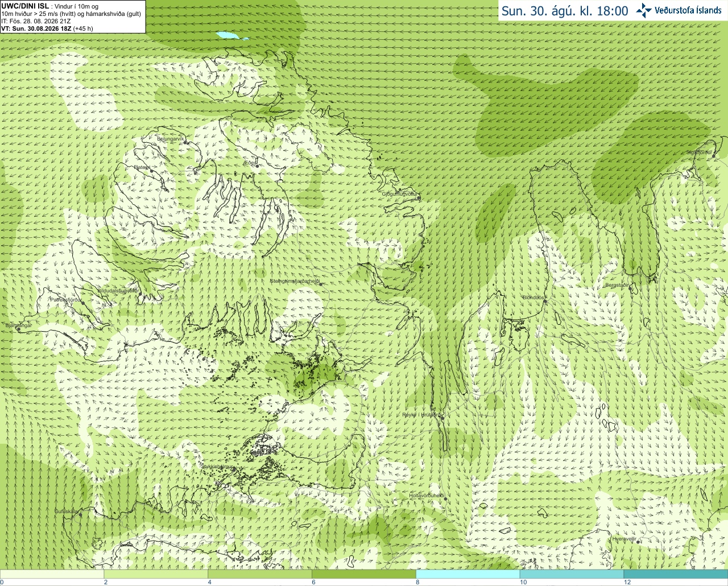
Task: Click the Gufuskálar station dot
Action: [80, 515]
